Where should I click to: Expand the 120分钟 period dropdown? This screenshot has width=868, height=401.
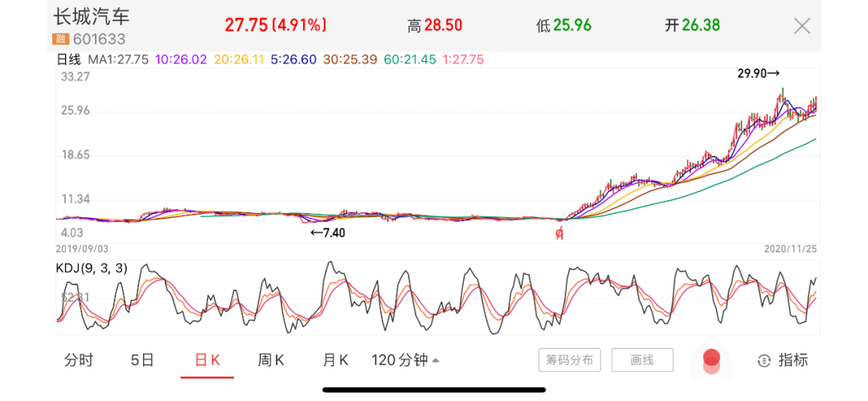(x=405, y=361)
